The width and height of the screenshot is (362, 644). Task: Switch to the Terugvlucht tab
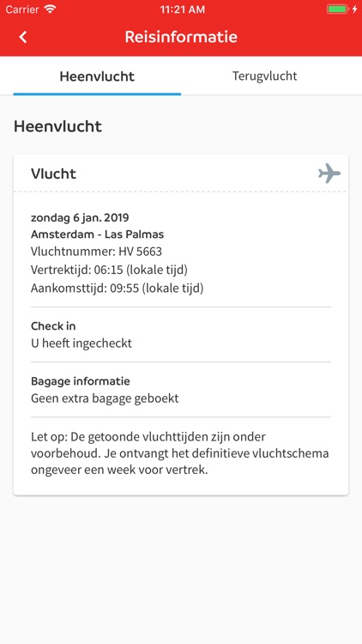[x=265, y=76]
